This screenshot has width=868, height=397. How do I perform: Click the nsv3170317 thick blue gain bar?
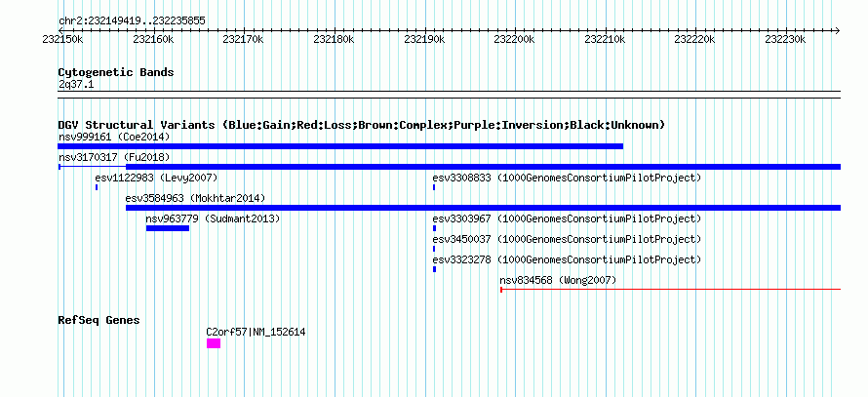[484, 167]
